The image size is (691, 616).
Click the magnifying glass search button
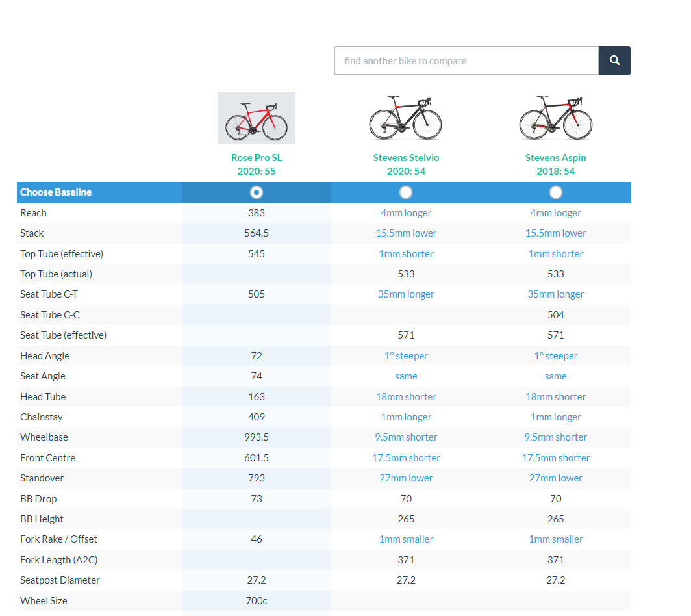point(614,60)
